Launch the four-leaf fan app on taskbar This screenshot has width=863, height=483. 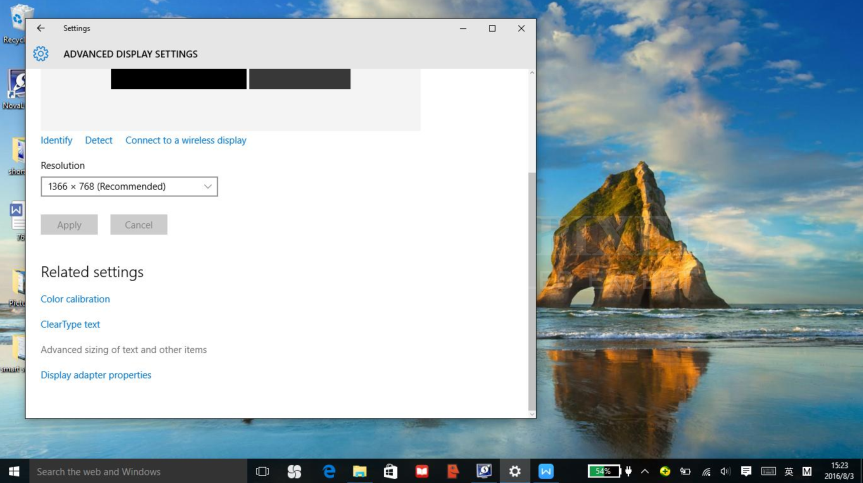(294, 471)
